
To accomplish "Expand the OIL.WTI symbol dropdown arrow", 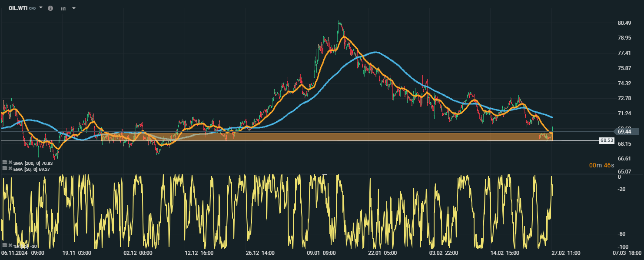I will (x=41, y=8).
